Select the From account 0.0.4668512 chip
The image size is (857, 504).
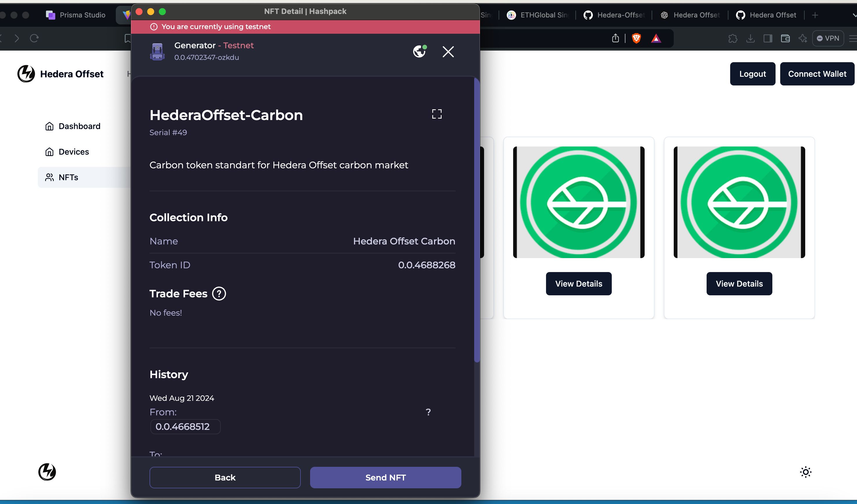[x=185, y=426]
